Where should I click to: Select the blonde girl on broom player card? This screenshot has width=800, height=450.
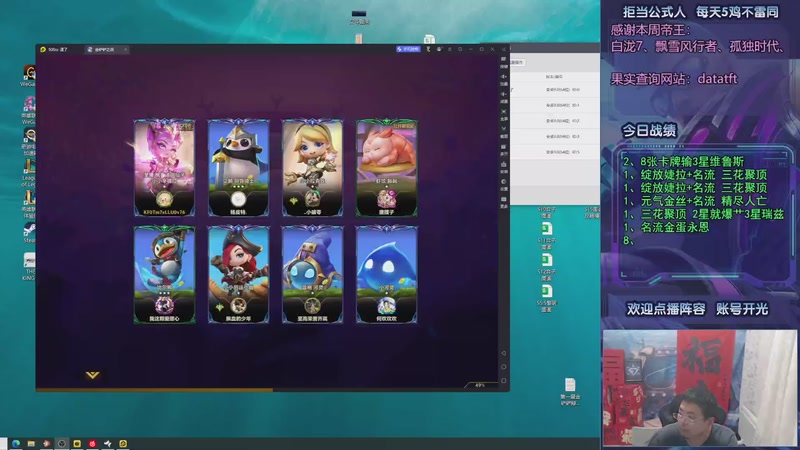(x=312, y=168)
